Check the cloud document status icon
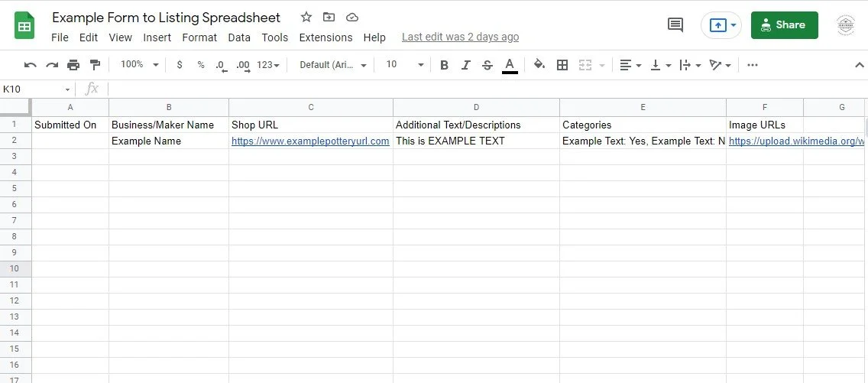Screen dimensions: 868x383 pyautogui.click(x=352, y=17)
